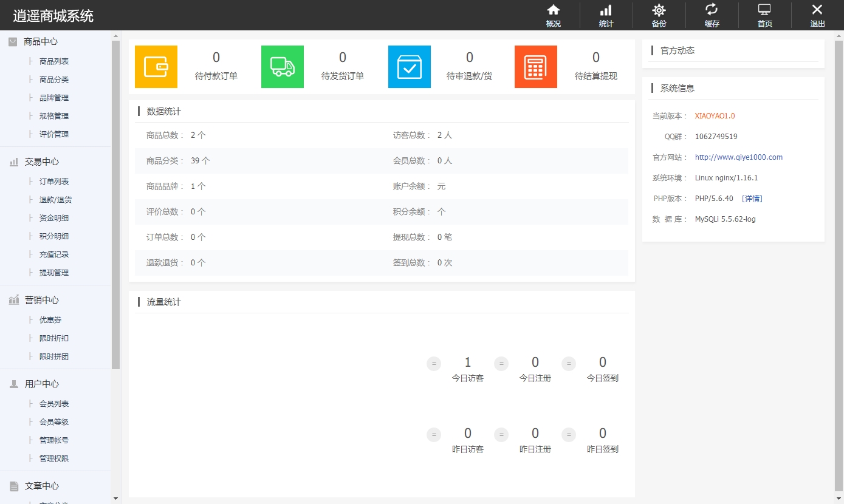
Task: Click the sidebar scrollbar up arrow
Action: click(x=116, y=36)
